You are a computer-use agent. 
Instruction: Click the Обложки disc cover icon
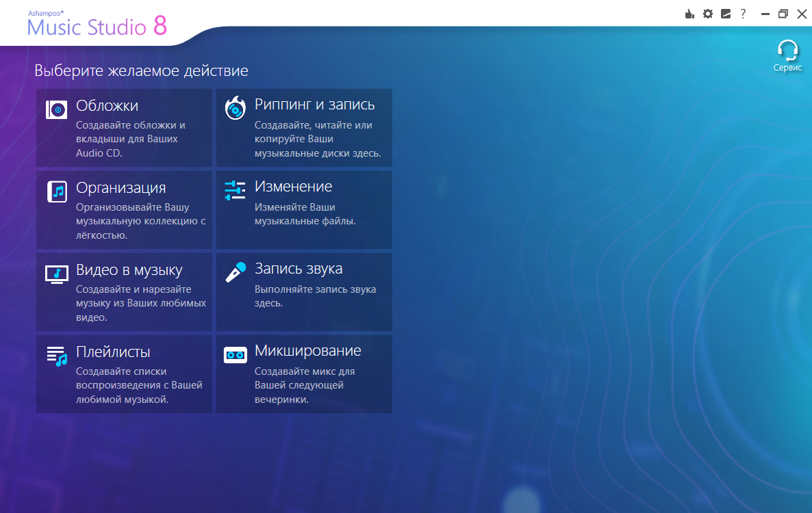[x=56, y=109]
